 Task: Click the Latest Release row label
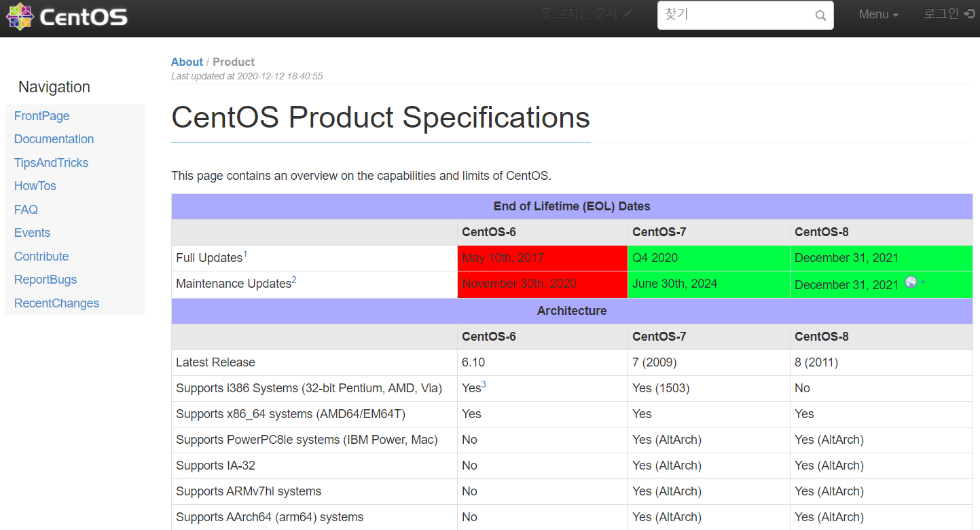215,362
